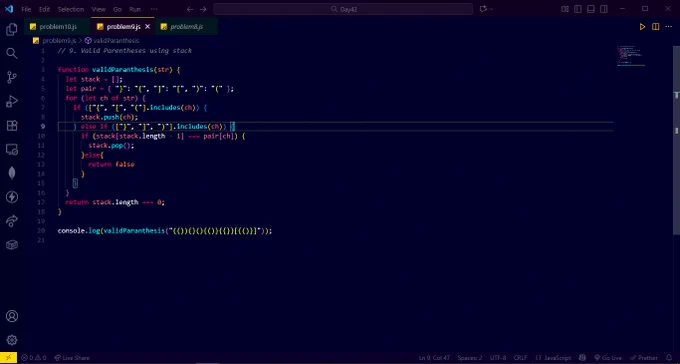Run the code with the play icon
Image resolution: width=680 pixels, height=364 pixels.
pos(642,27)
